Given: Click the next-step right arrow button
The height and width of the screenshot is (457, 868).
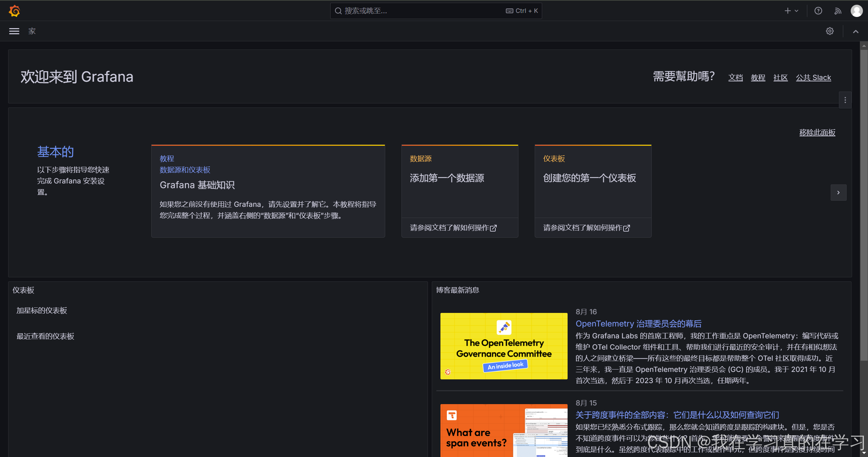Looking at the screenshot, I should click(x=839, y=193).
